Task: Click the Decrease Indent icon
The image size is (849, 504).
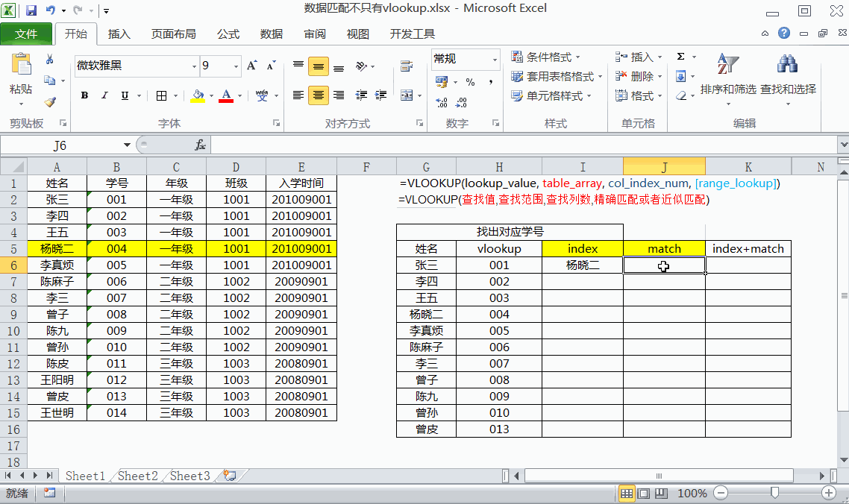Action: [361, 95]
